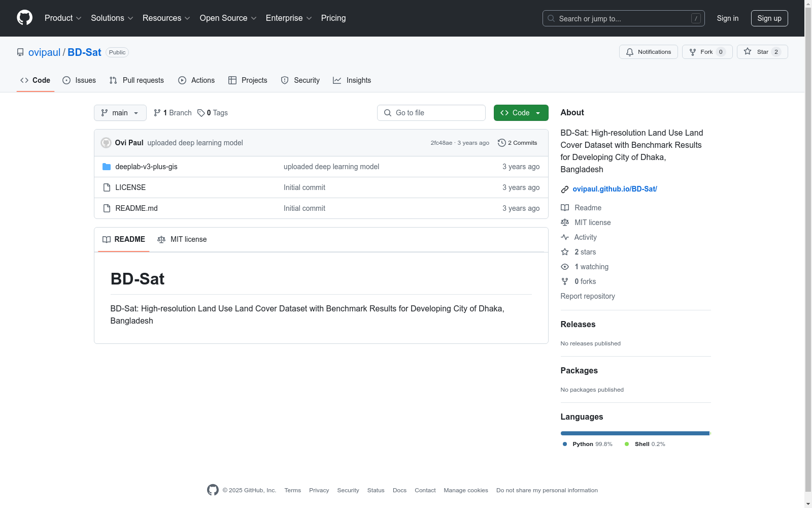Image resolution: width=812 pixels, height=508 pixels.
Task: Select the MIT license tab in file viewer
Action: (182, 239)
